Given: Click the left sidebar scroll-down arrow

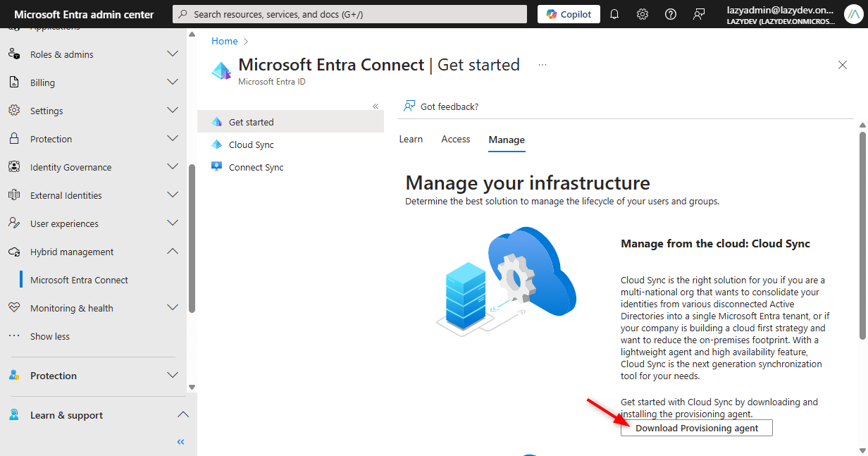Looking at the screenshot, I should click(x=192, y=387).
